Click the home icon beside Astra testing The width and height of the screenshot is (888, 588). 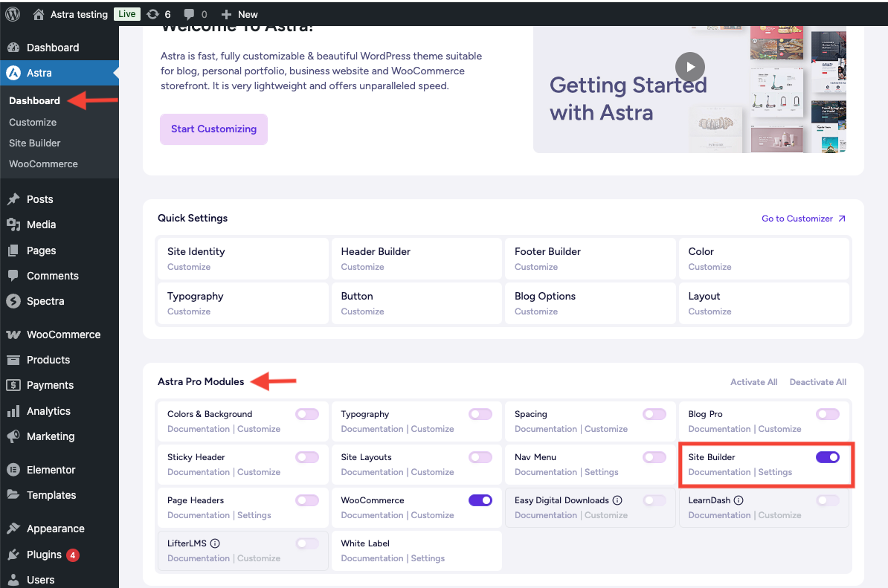39,13
